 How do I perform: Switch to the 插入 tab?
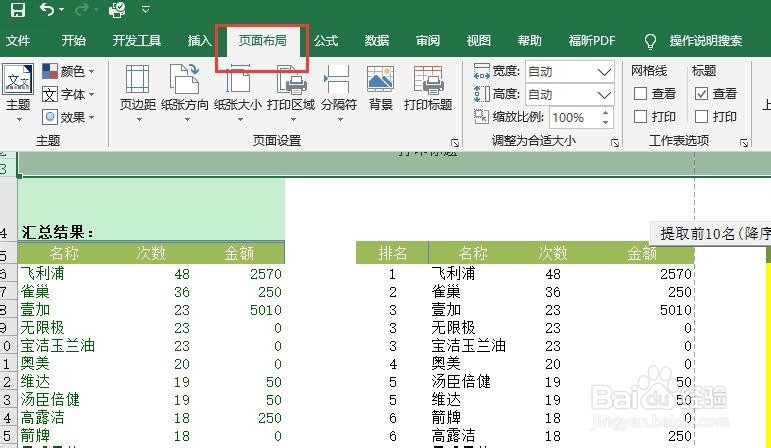pos(200,40)
